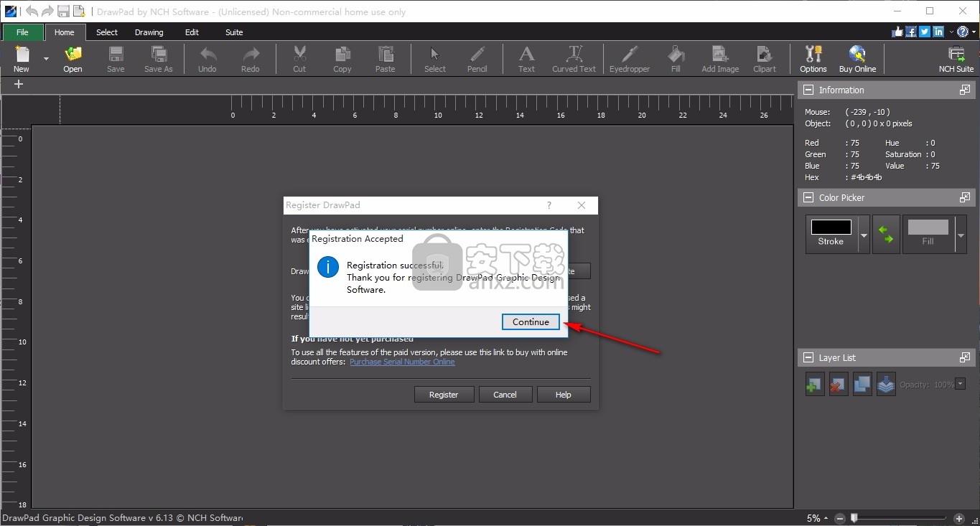Expand the Fill color dropdown arrow
This screenshot has width=980, height=526.
click(961, 235)
